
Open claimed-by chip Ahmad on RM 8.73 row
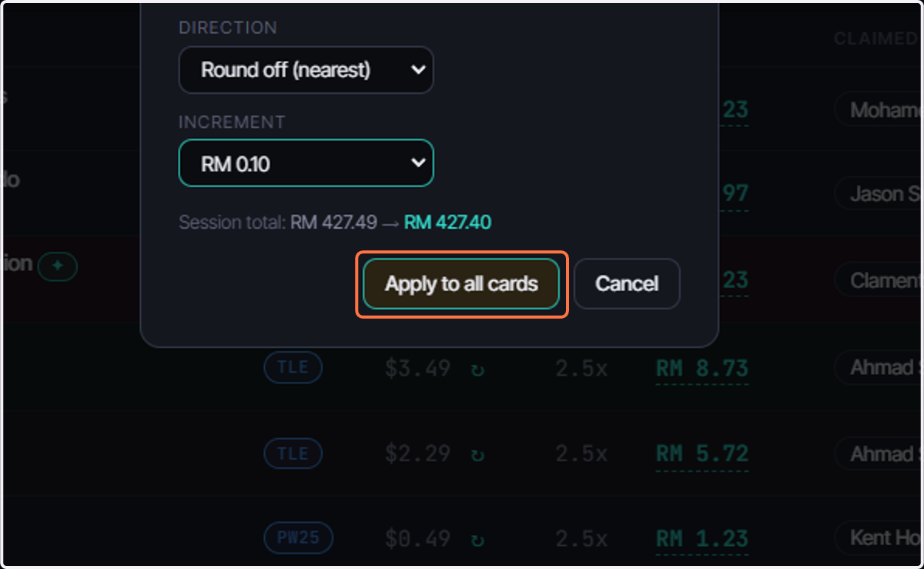tap(879, 368)
